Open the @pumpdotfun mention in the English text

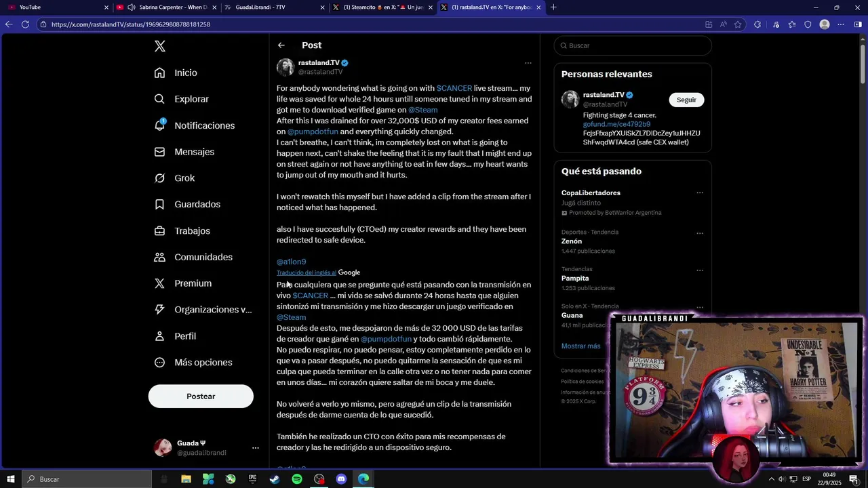[313, 131]
